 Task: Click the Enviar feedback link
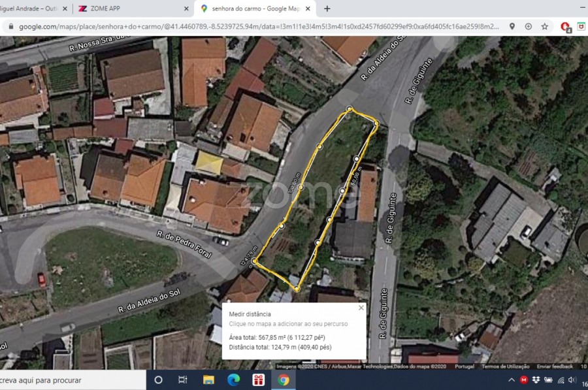coord(555,366)
